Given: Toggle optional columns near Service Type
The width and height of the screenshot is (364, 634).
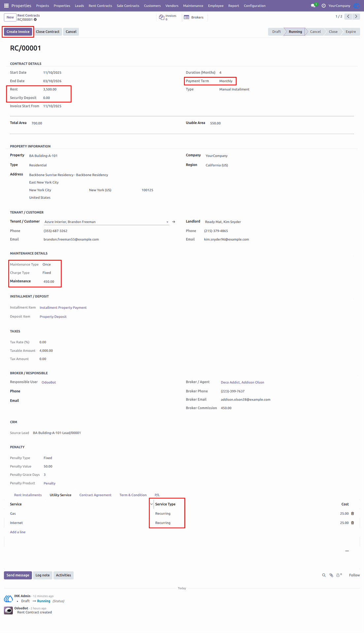Looking at the screenshot, I should [151, 504].
